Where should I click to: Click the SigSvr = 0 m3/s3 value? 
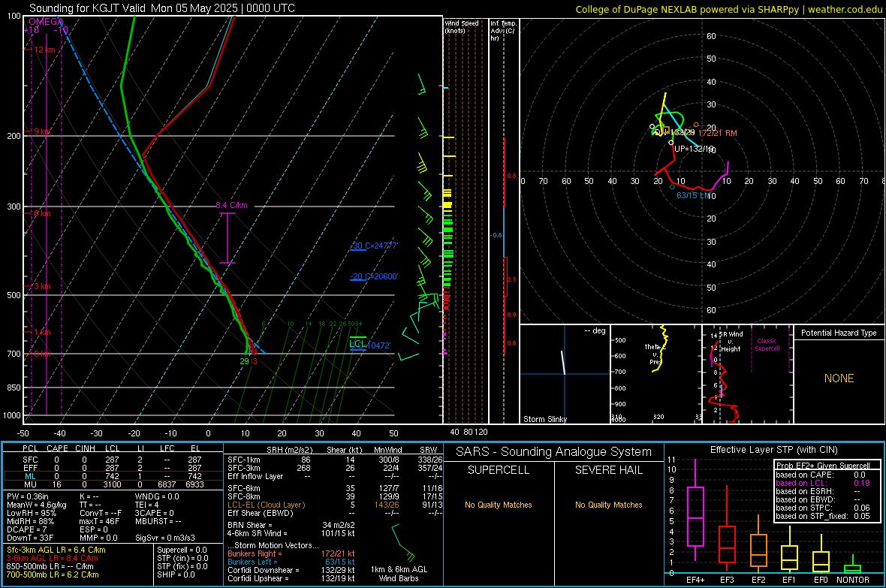pos(165,538)
